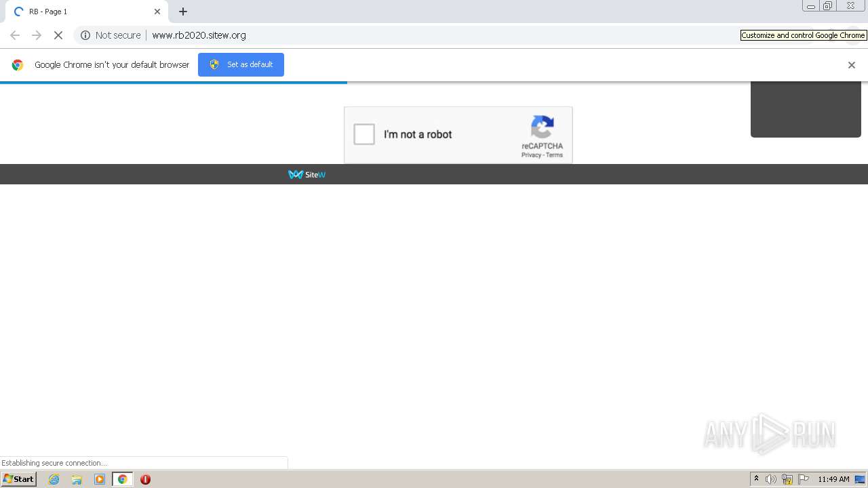Click the red Opera icon in taskbar
Viewport: 868px width, 488px height.
[x=145, y=479]
